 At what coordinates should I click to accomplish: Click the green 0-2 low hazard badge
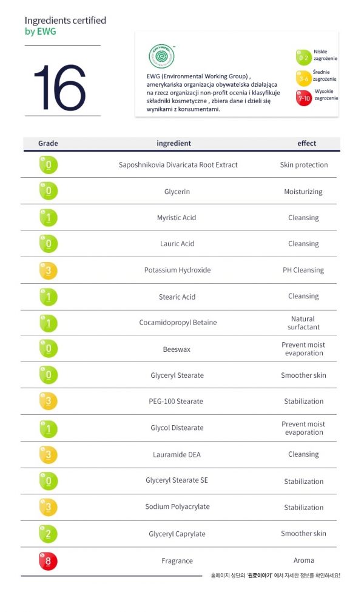click(x=303, y=56)
